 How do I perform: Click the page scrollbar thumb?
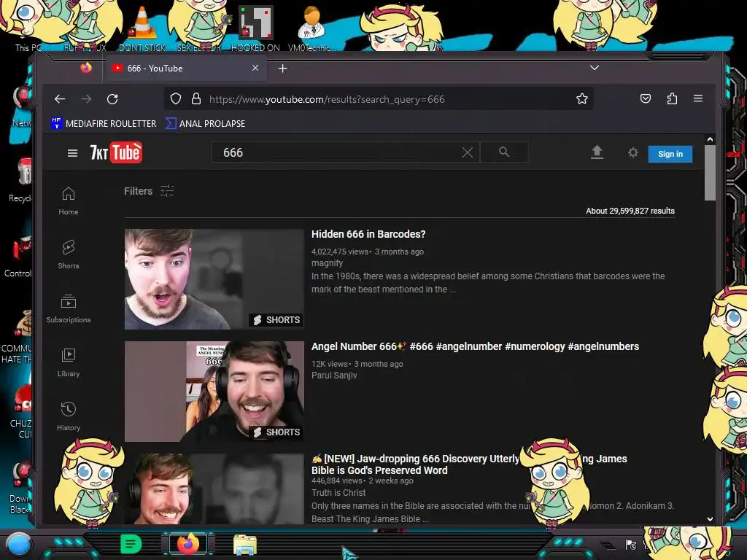pos(710,172)
